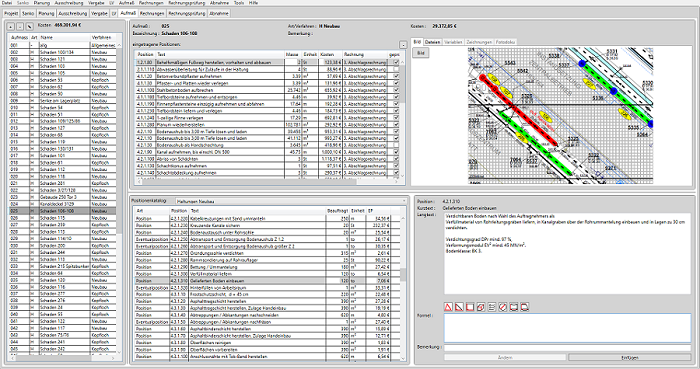Open the Fotodoku tab
Screen dimensions: 700x369
pyautogui.click(x=505, y=42)
